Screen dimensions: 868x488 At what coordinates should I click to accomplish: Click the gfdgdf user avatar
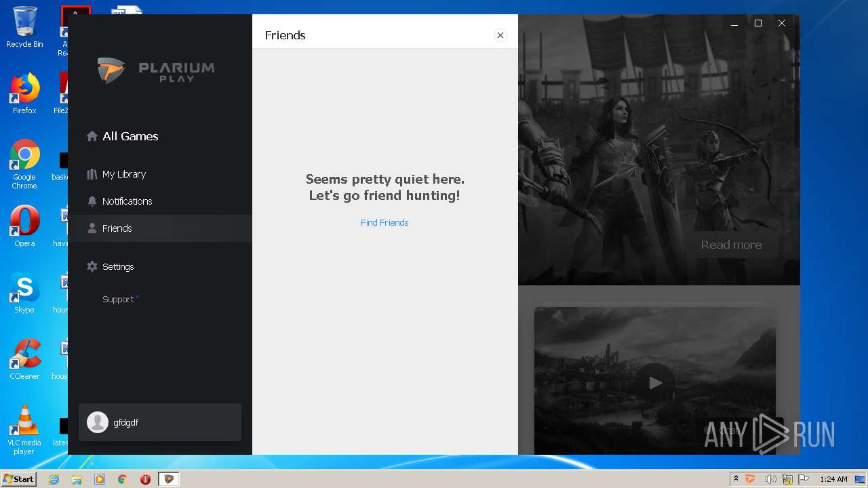[x=98, y=422]
